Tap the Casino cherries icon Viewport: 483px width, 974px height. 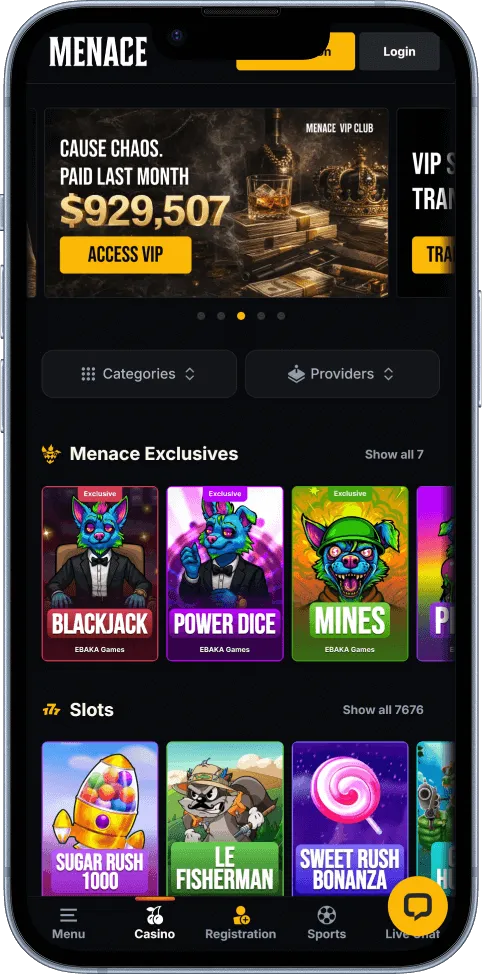click(155, 915)
